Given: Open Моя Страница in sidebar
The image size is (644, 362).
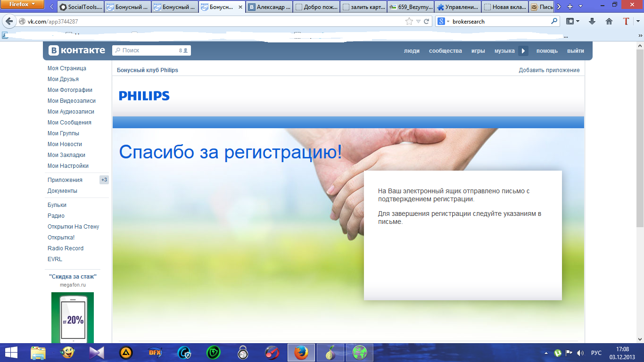Looking at the screenshot, I should [x=67, y=68].
